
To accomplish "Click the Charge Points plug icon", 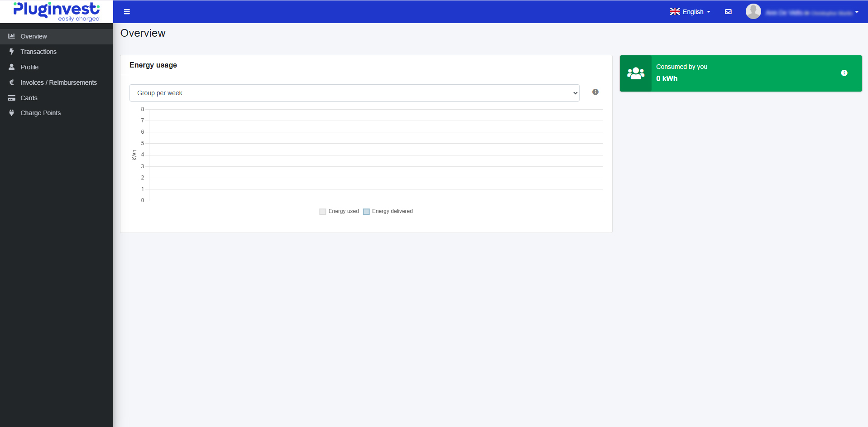I will click(12, 113).
